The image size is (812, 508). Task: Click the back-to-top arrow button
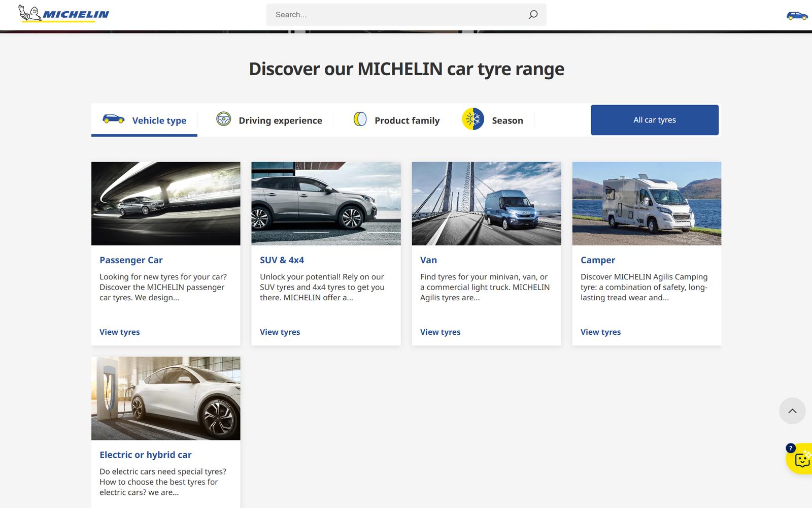point(792,411)
